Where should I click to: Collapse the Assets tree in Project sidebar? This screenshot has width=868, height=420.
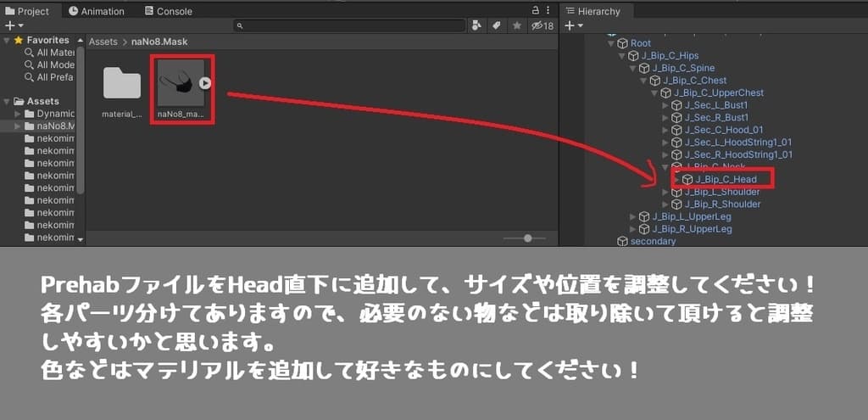[7, 102]
